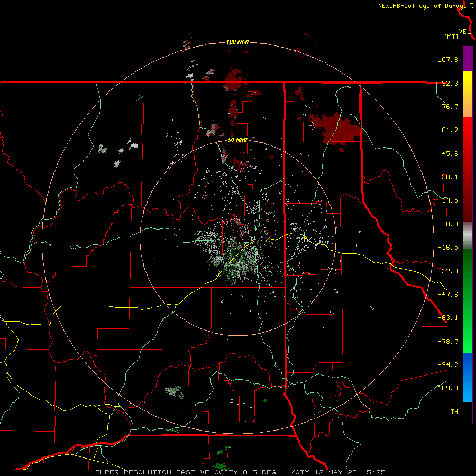Click the TH legend label
Screen dimensions: 476x476
(454, 412)
